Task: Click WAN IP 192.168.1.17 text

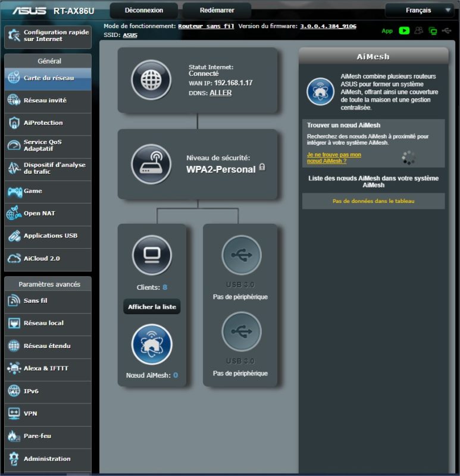Action: (233, 83)
